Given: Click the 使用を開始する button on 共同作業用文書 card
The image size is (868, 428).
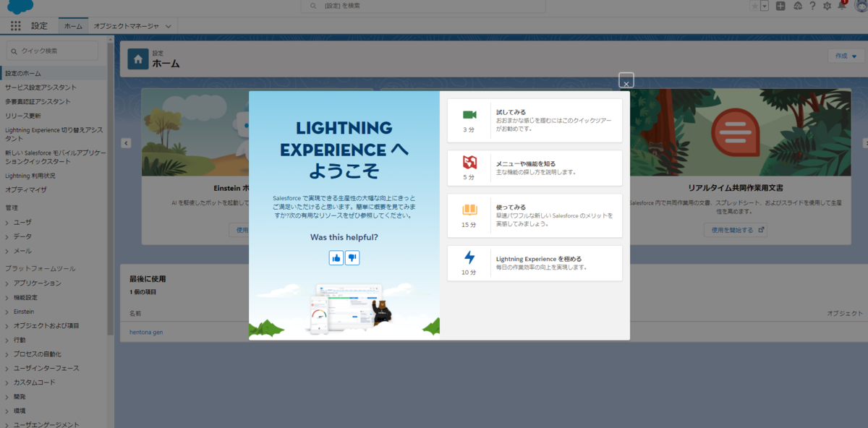Looking at the screenshot, I should (x=735, y=230).
